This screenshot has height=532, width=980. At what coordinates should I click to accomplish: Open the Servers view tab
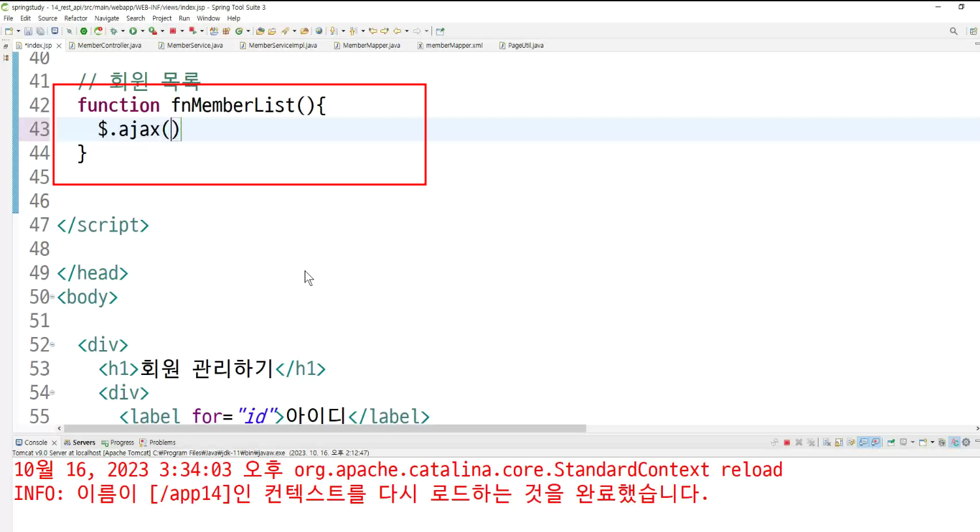[x=80, y=442]
